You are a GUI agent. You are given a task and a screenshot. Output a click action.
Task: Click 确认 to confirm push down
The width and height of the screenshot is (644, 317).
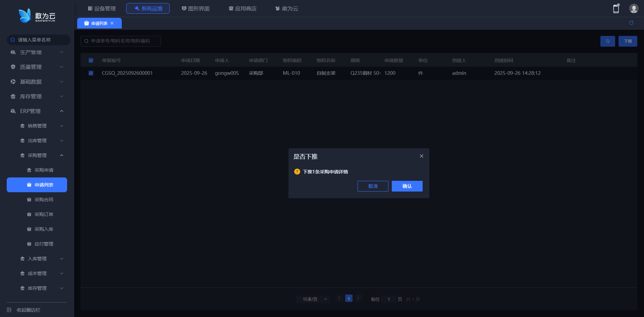pyautogui.click(x=407, y=186)
